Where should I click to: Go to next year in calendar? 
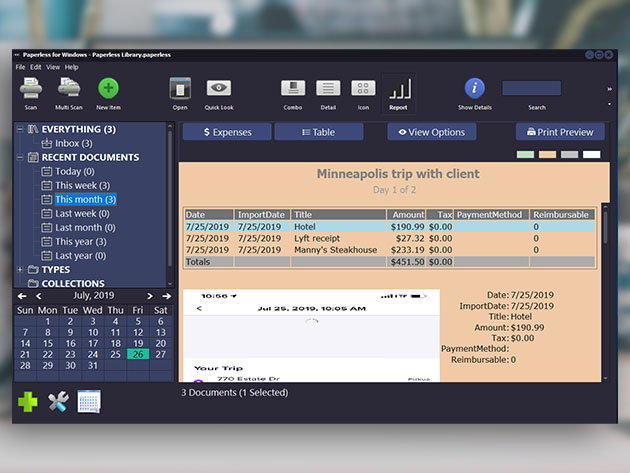tap(167, 296)
